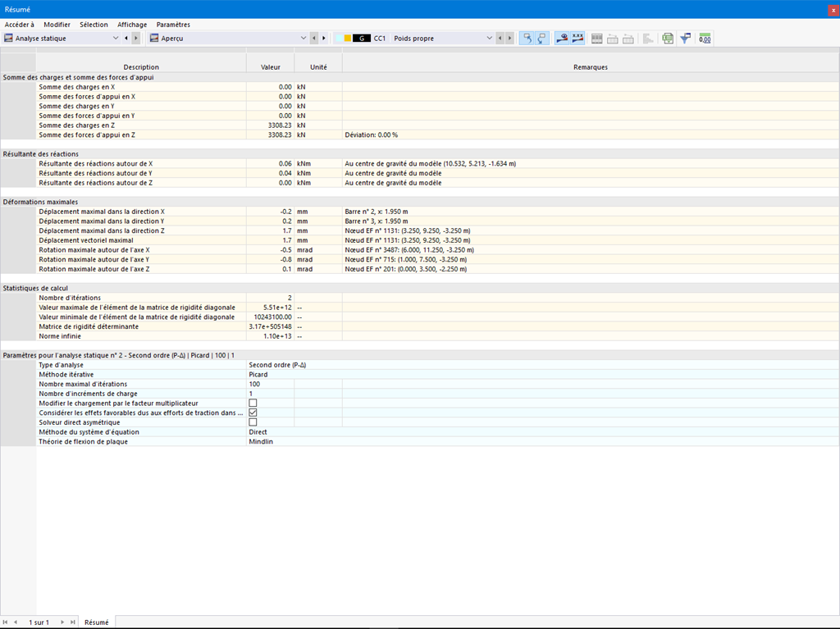Toggle the x.xx result values icon
This screenshot has height=629, width=840.
[577, 38]
